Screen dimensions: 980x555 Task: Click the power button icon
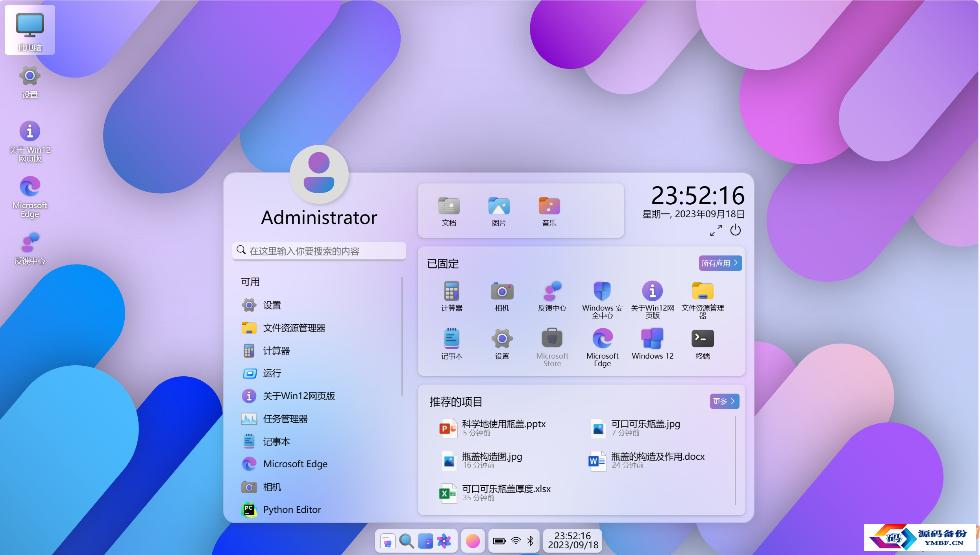pyautogui.click(x=736, y=230)
